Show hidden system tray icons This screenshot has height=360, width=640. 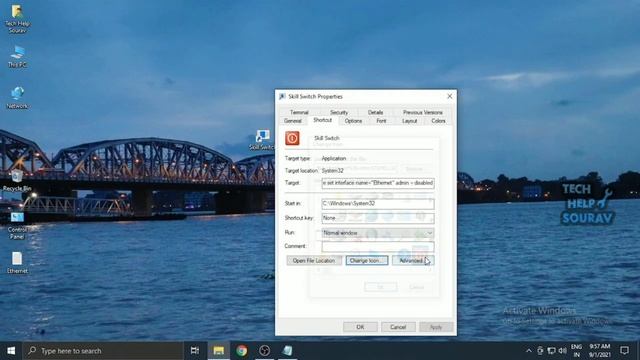[529, 351]
